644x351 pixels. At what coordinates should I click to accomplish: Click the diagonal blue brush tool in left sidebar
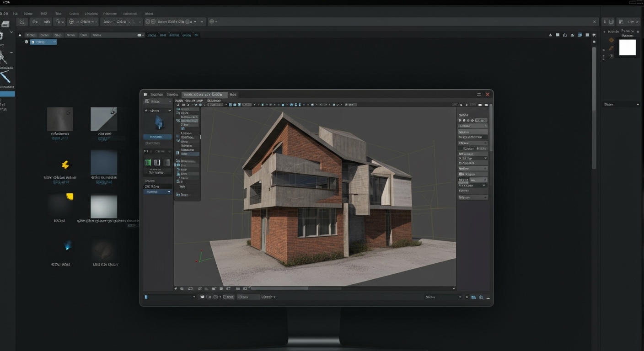[x=5, y=76]
